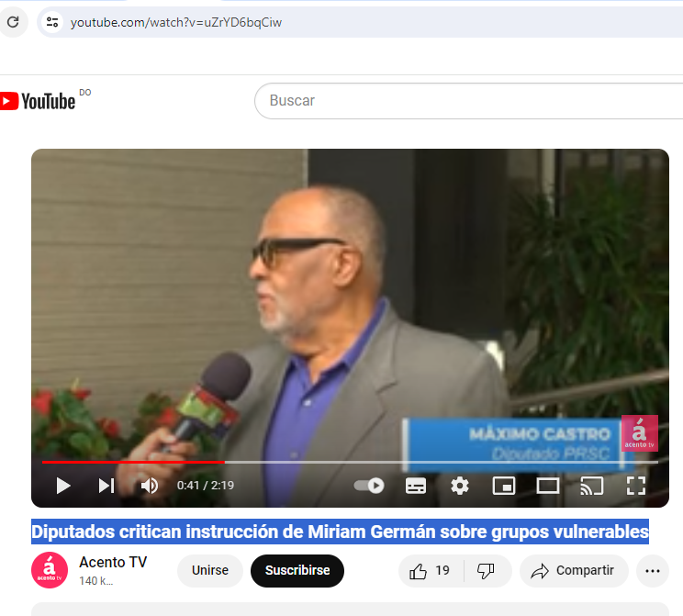Screen dimensions: 683x616
Task: Enter full screen mode
Action: click(x=636, y=486)
